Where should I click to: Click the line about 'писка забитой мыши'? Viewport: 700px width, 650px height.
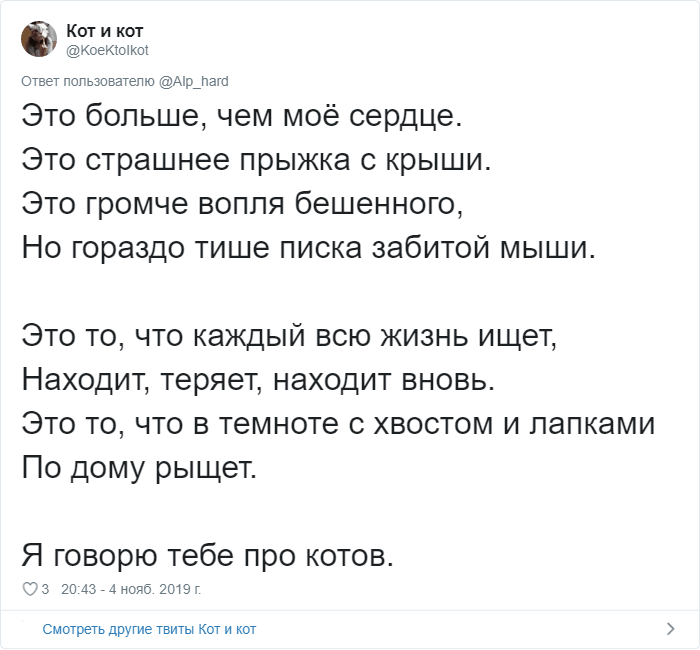pyautogui.click(x=308, y=248)
